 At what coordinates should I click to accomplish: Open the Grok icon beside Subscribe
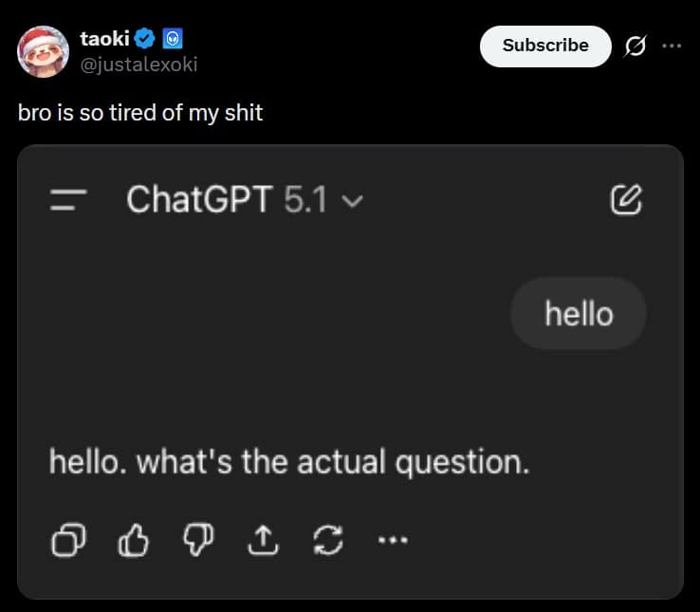[636, 46]
